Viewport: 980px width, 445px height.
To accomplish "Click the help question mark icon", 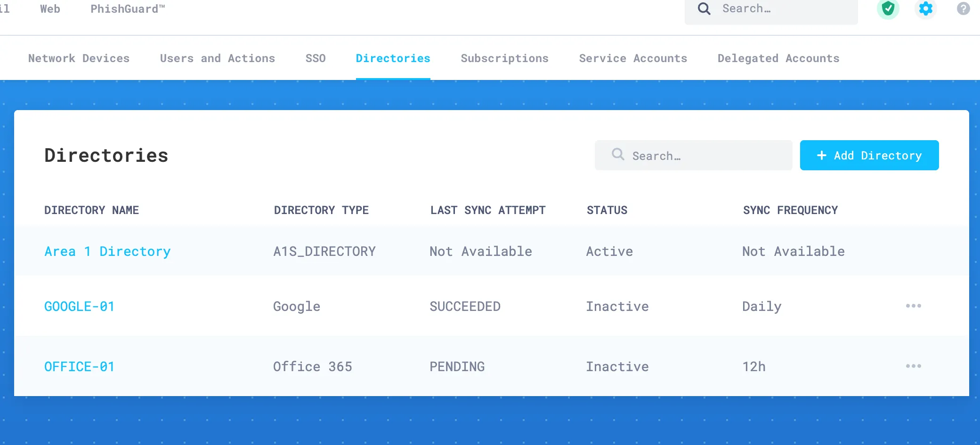I will (x=963, y=8).
